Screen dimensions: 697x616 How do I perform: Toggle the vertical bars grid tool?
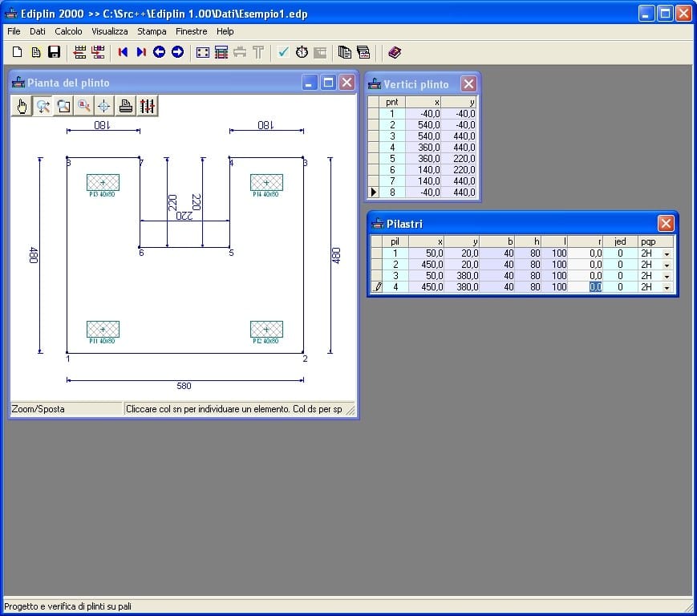pyautogui.click(x=147, y=106)
